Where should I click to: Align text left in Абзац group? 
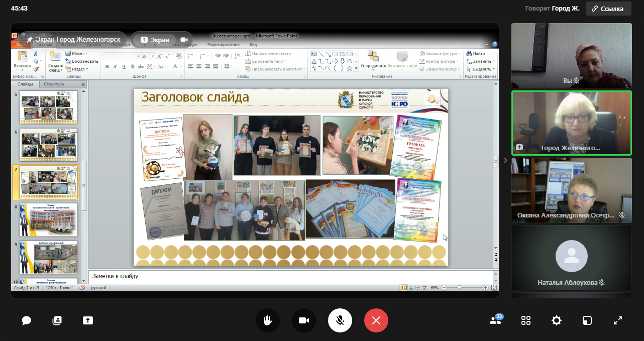tap(191, 67)
